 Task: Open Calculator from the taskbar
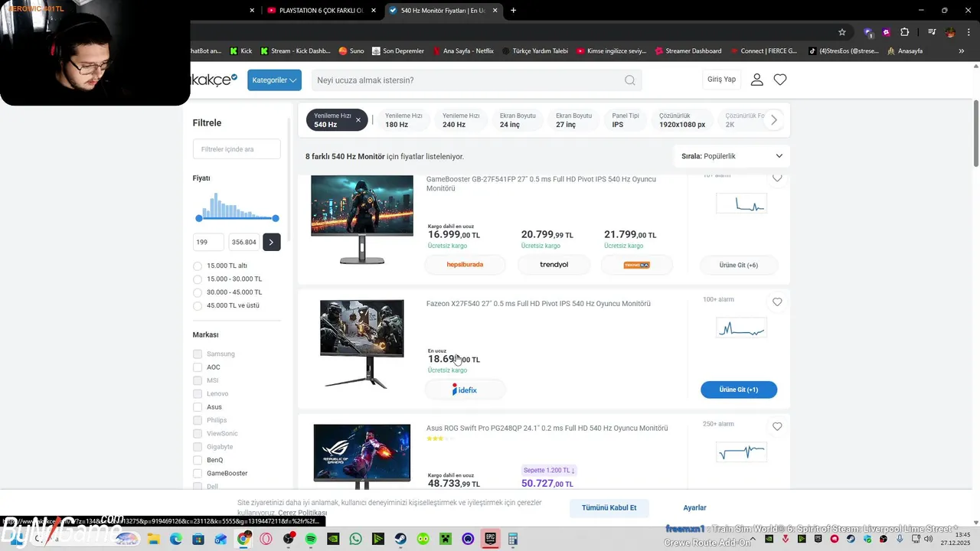(513, 539)
